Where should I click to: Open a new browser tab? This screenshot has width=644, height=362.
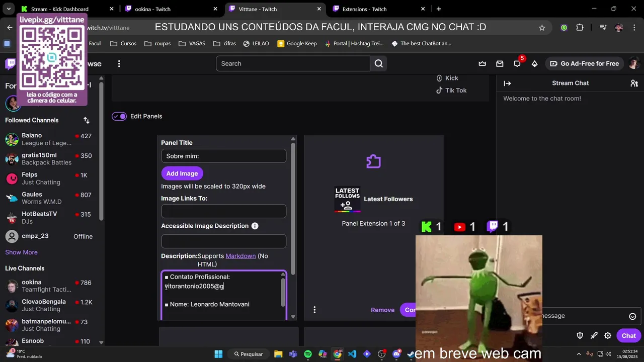pos(439,9)
